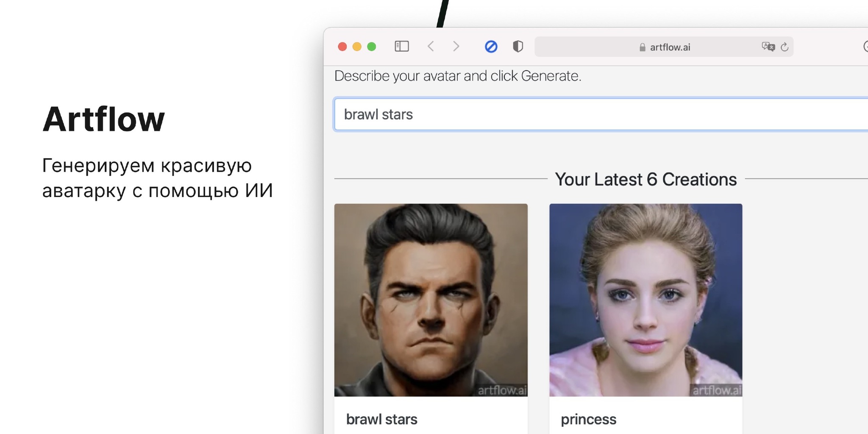868x434 pixels.
Task: Maximize the Safari window with green button
Action: (372, 47)
